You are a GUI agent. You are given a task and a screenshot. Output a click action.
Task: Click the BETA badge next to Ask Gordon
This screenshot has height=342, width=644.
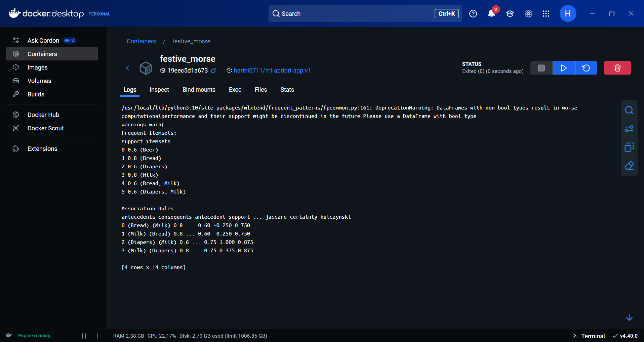point(70,40)
